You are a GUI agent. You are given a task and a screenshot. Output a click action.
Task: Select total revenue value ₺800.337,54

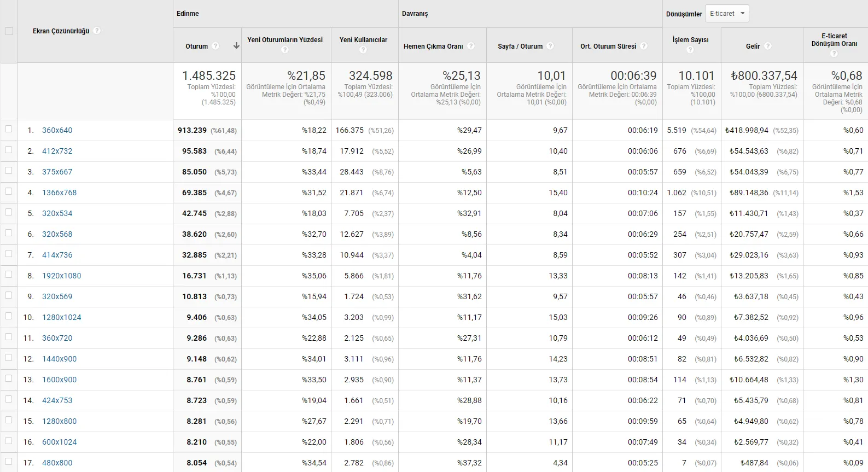(764, 75)
